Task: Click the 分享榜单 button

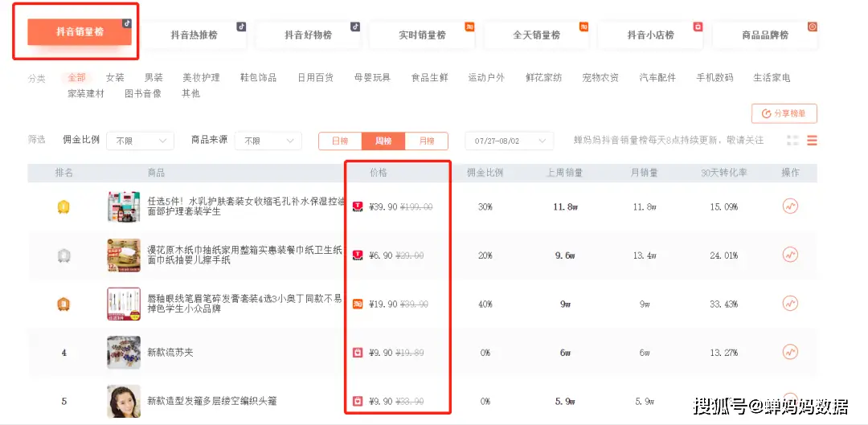Action: coord(784,113)
